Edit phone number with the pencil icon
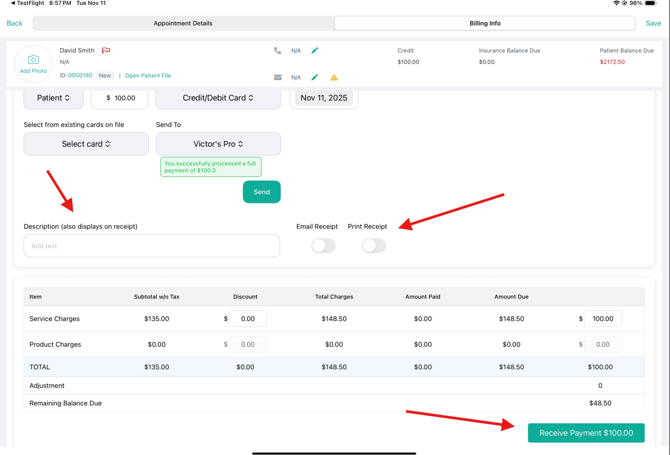 click(315, 50)
